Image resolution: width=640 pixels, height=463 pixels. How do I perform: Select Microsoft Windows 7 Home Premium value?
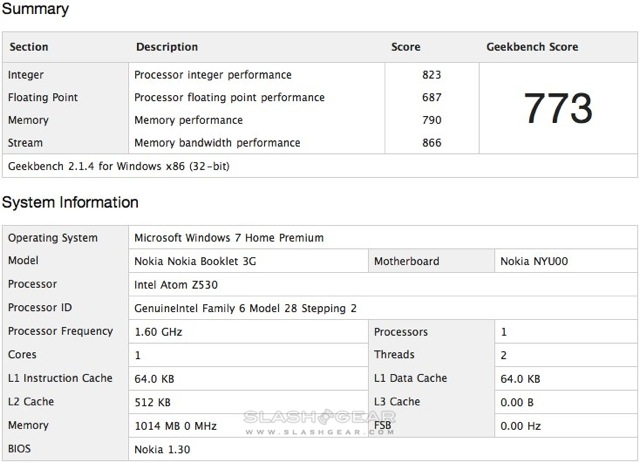coord(228,238)
